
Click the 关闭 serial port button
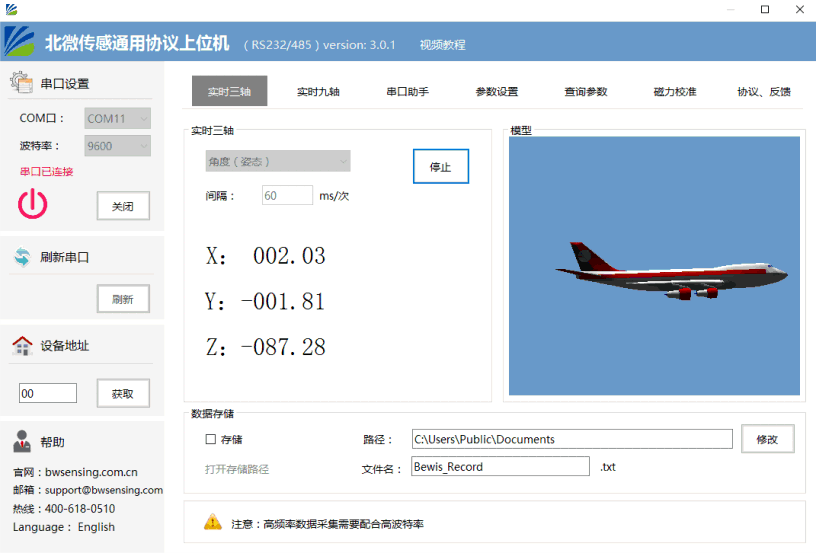tap(123, 206)
